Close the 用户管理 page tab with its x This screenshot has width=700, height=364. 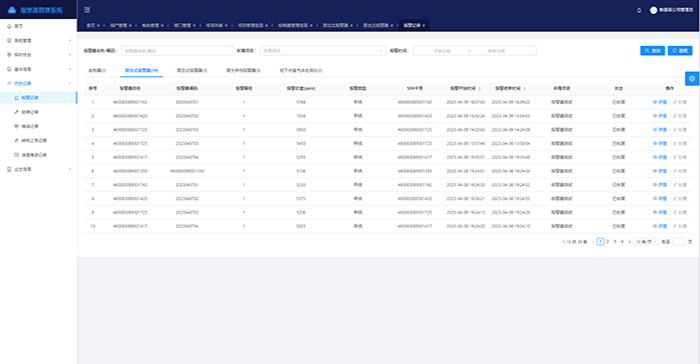130,25
